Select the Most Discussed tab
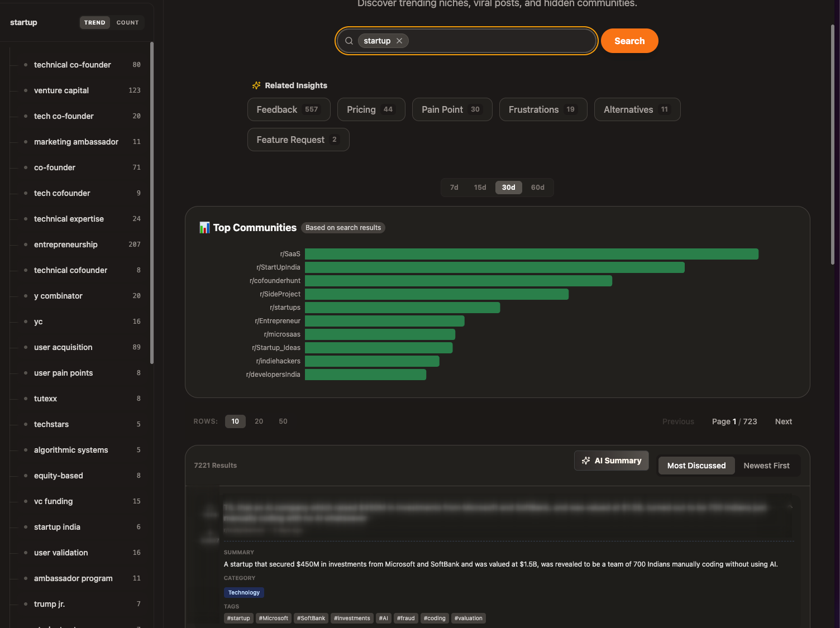This screenshot has height=628, width=840. 696,466
